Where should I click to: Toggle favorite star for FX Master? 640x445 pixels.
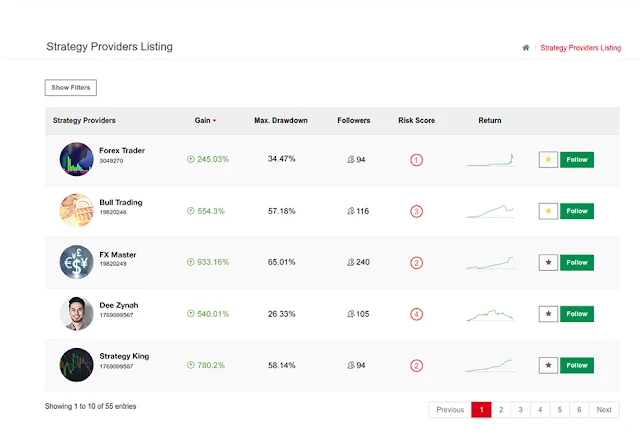[548, 262]
